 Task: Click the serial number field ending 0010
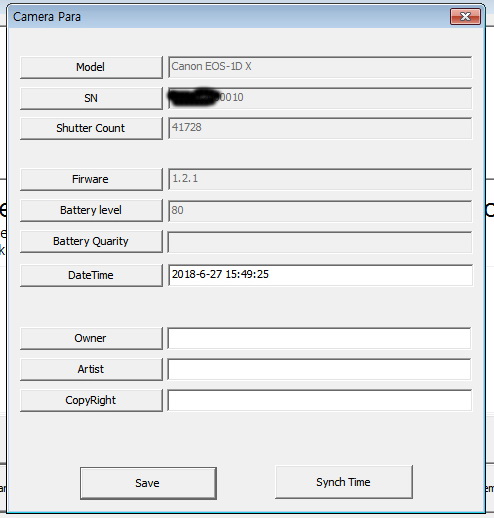point(320,98)
